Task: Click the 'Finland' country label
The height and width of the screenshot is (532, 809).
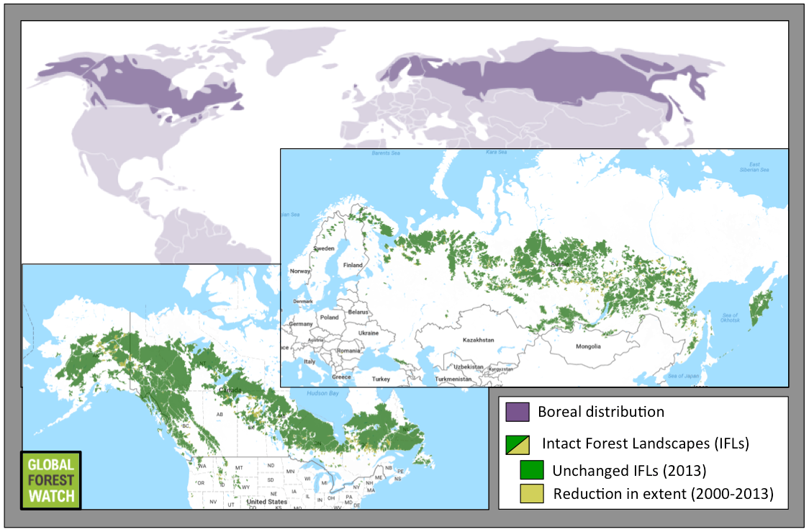Action: click(x=353, y=265)
